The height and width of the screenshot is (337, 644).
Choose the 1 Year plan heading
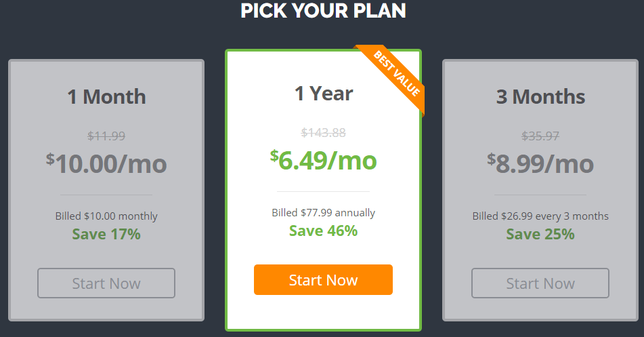pos(324,94)
